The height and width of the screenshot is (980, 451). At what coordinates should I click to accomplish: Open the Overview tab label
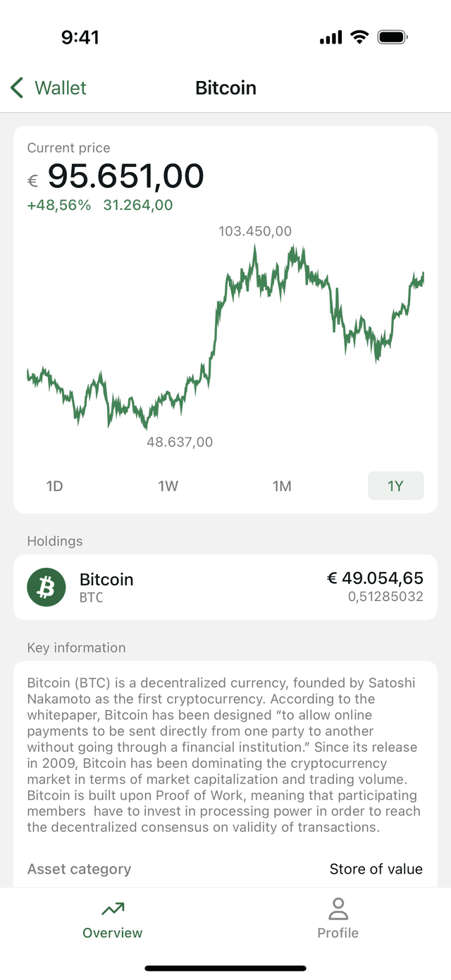[x=113, y=933]
